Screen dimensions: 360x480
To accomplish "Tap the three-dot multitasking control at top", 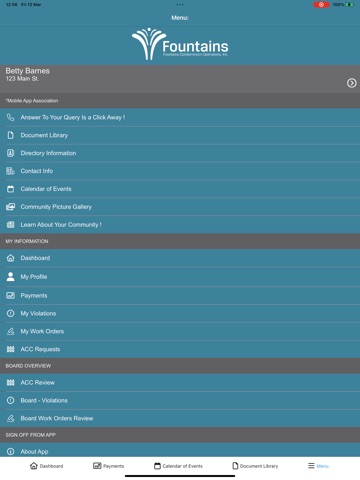I will [x=180, y=5].
